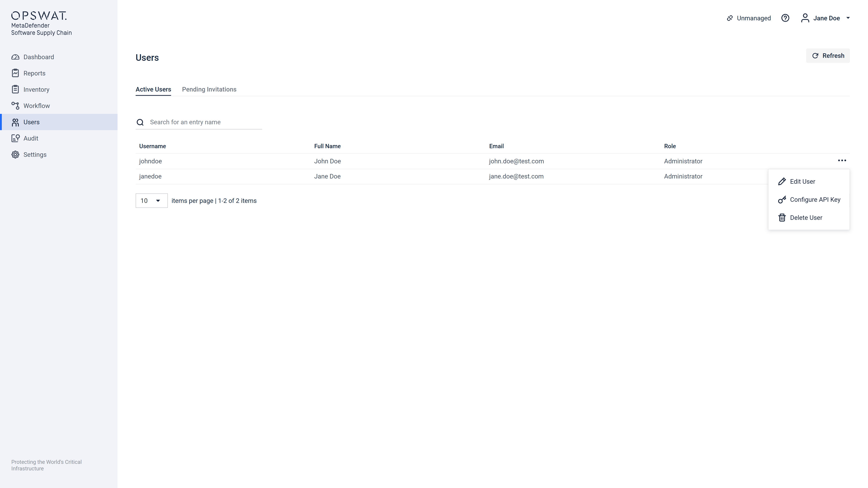Image resolution: width=868 pixels, height=488 pixels.
Task: Click the help question mark icon
Action: click(x=785, y=18)
